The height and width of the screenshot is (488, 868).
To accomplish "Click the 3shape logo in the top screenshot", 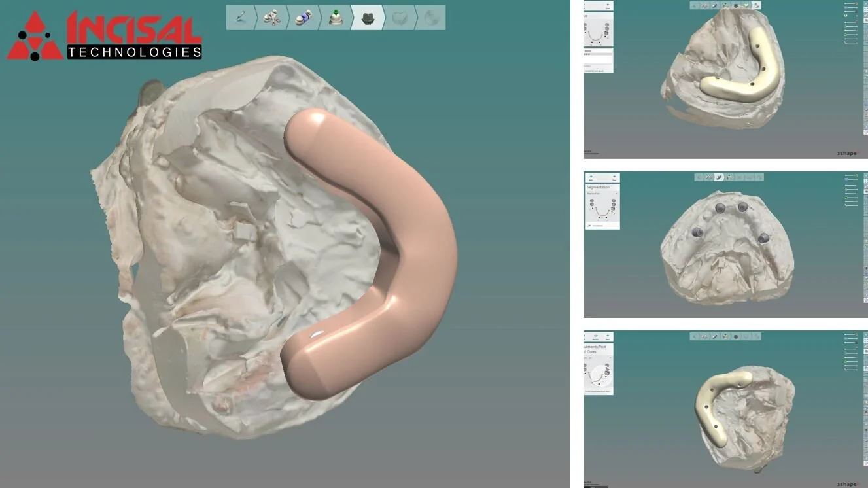I will (848, 154).
